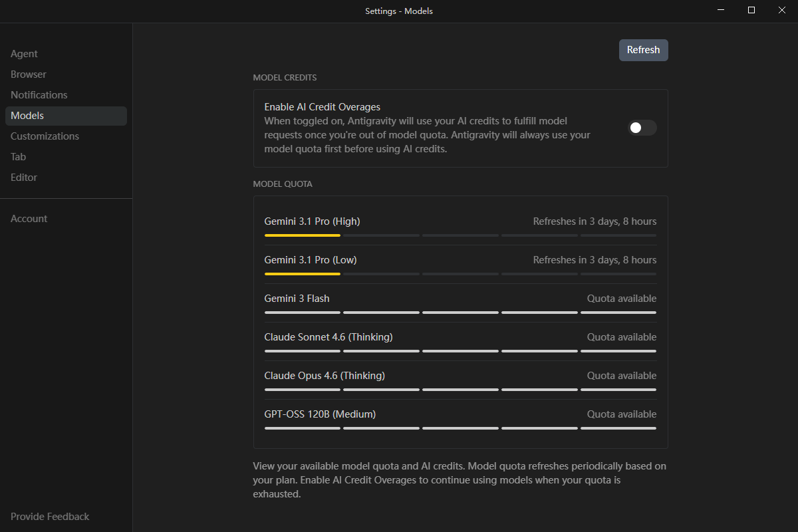Click refresh time text for Gemini 3.1 Pro (Low)
Image resolution: width=798 pixels, height=532 pixels.
tap(595, 260)
